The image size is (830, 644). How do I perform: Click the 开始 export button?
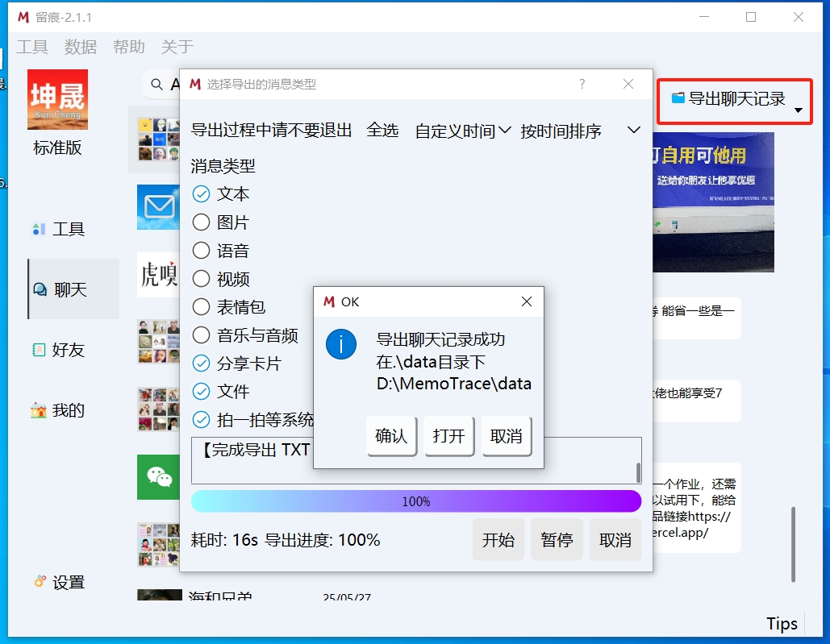click(498, 539)
